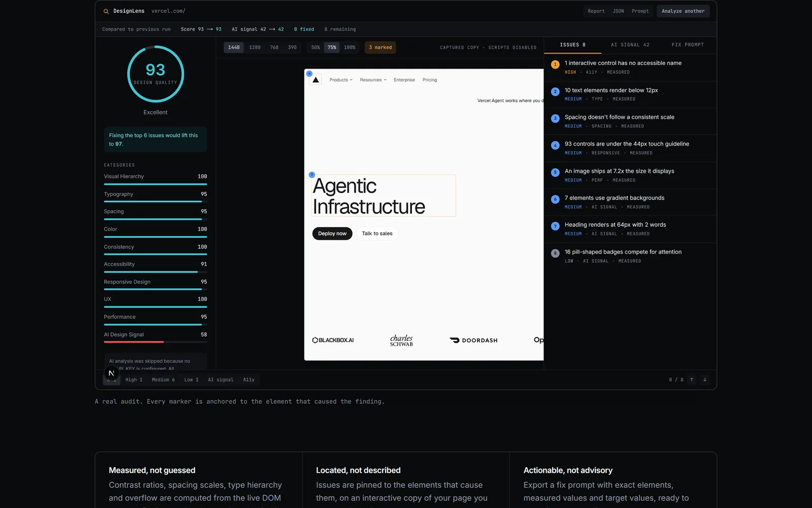Open the Fix Prompt tab
812x508 pixels.
688,45
